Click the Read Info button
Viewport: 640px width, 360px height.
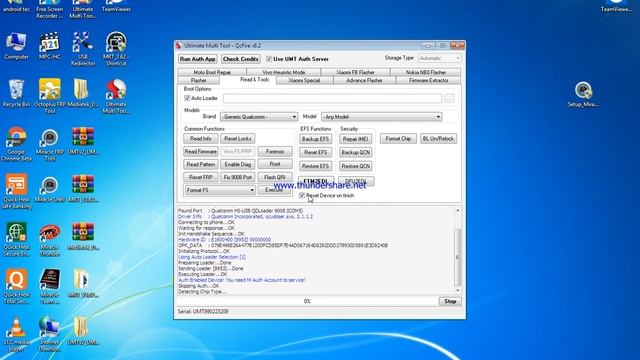(201, 139)
